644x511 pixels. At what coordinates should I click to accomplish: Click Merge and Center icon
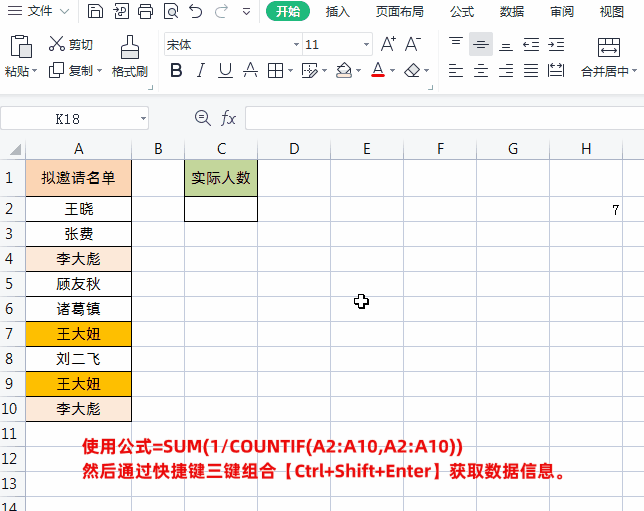pos(608,48)
